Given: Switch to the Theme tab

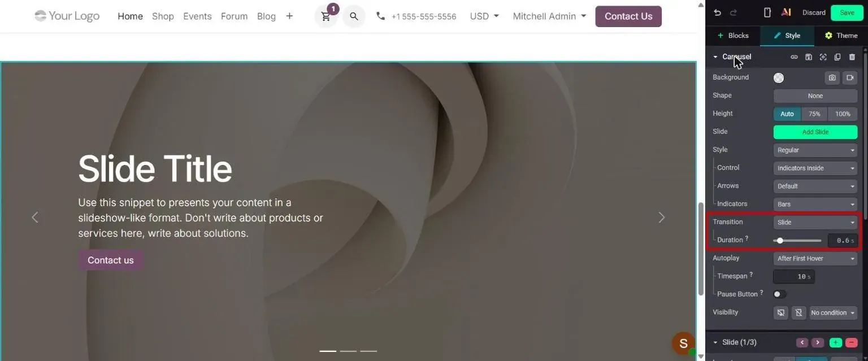Looking at the screenshot, I should (x=841, y=36).
